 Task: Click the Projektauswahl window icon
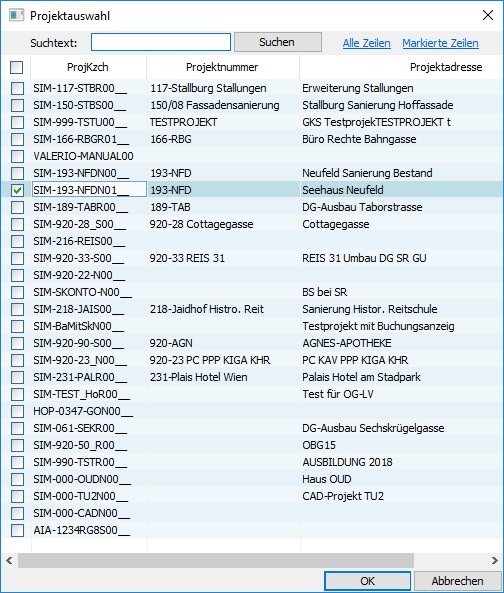point(17,16)
